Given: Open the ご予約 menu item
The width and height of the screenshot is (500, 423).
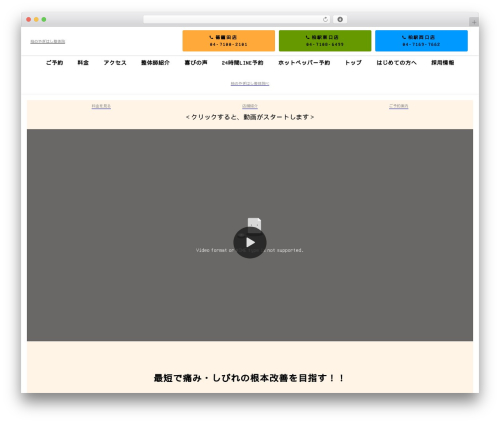Looking at the screenshot, I should click(54, 63).
